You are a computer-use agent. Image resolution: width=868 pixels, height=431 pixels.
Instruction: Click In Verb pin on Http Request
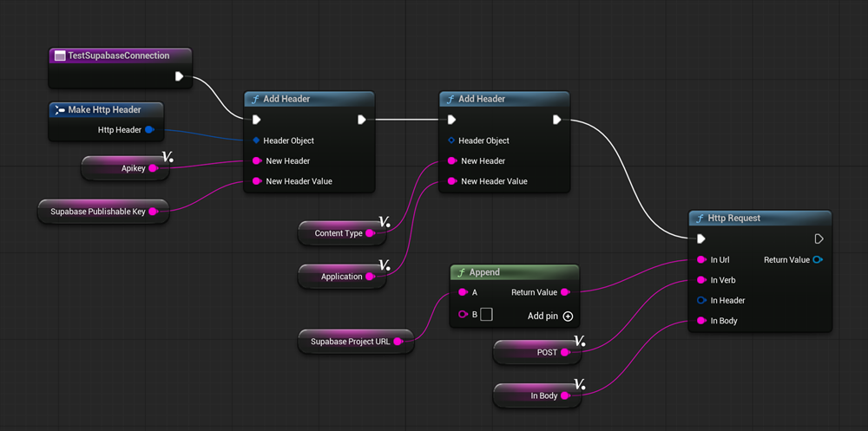tap(702, 280)
